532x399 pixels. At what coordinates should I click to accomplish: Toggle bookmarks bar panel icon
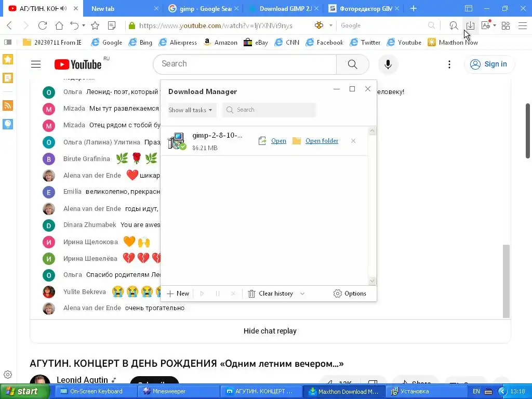click(8, 43)
